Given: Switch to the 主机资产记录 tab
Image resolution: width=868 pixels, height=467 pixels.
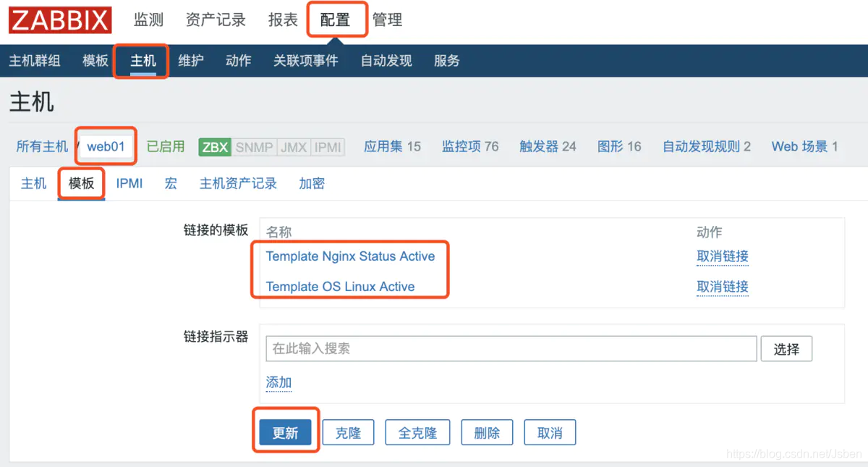Looking at the screenshot, I should pos(238,183).
